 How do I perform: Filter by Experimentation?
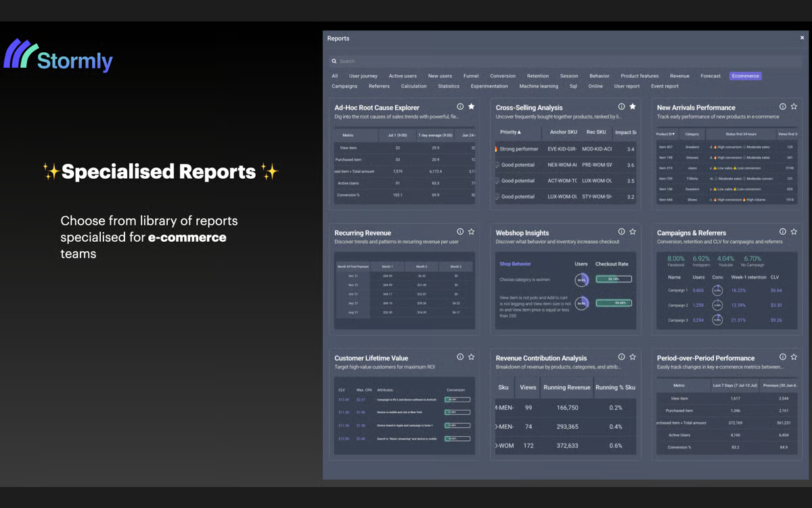(489, 86)
